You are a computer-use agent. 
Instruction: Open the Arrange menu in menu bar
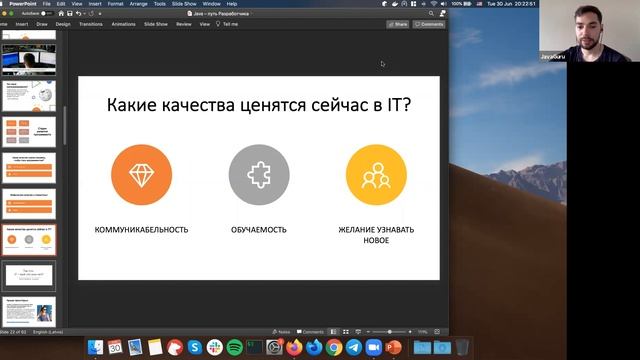[138, 4]
